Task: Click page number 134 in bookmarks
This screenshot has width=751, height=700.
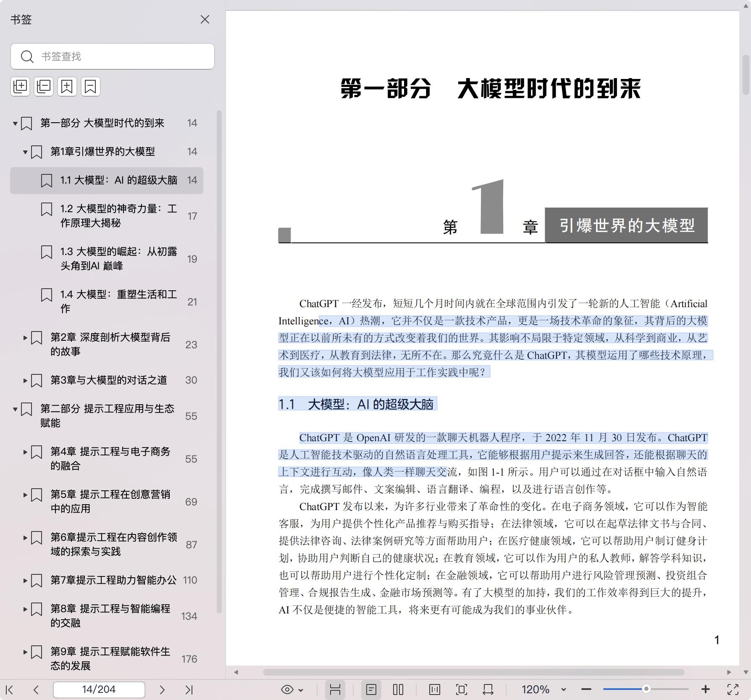Action: tap(189, 616)
